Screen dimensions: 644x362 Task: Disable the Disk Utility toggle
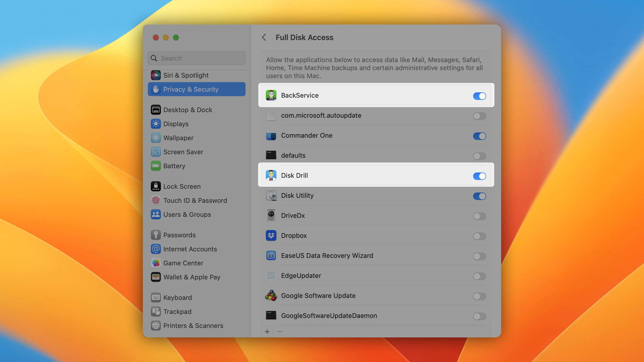click(479, 196)
